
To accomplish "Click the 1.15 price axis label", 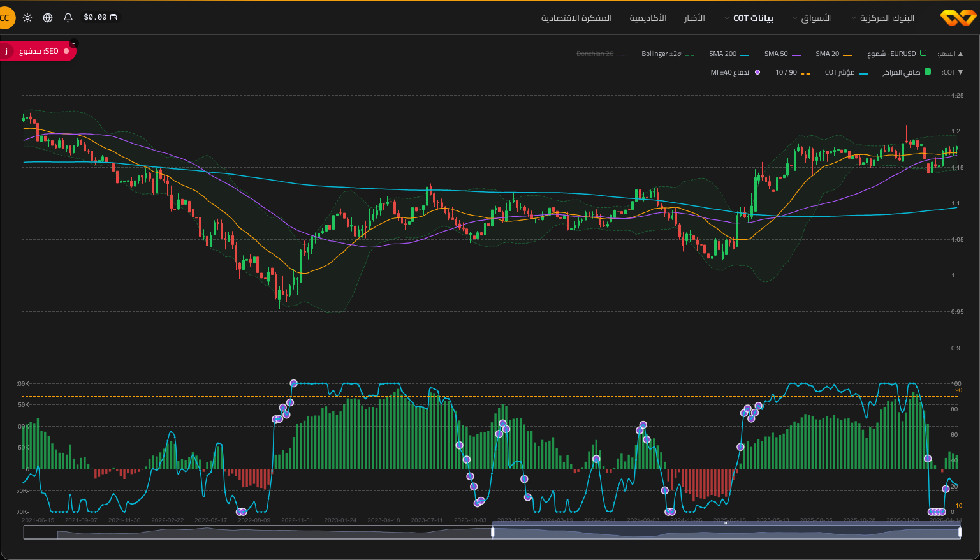I will (957, 168).
